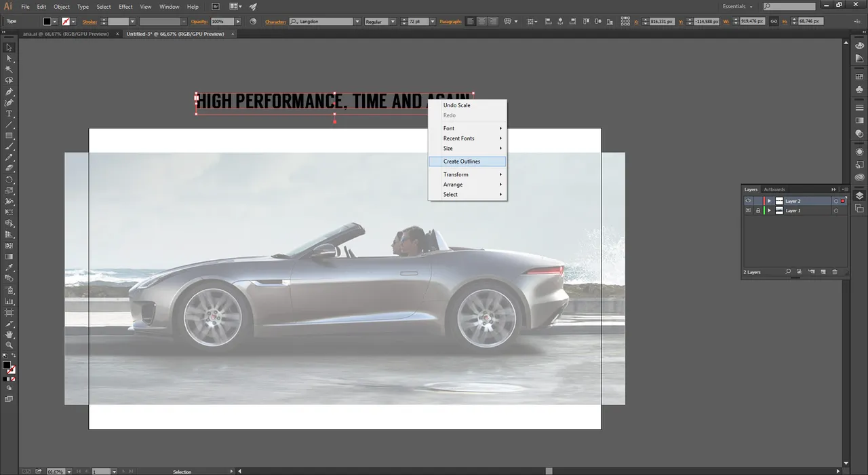Open the Layers icon in the right dock

(859, 195)
